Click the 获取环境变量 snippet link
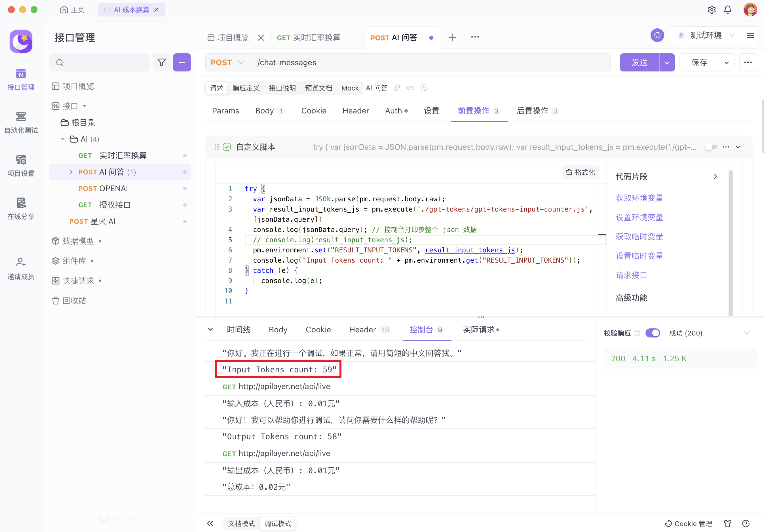764x532 pixels. coord(639,198)
